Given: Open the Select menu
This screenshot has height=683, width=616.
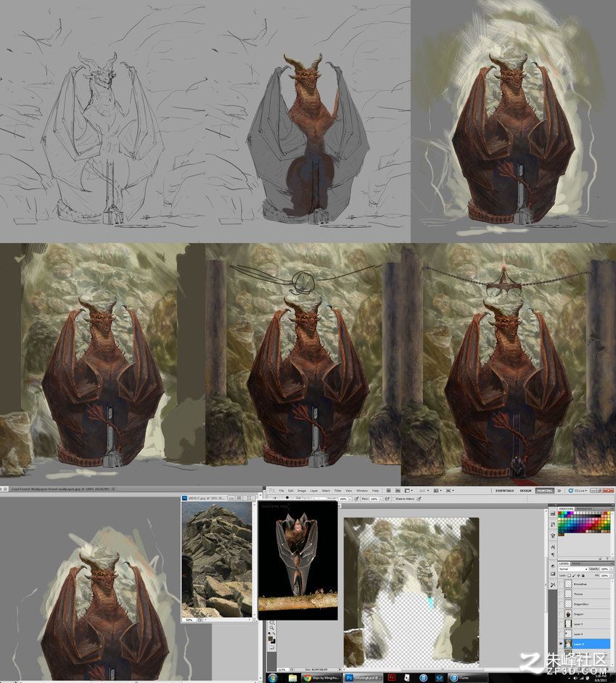Looking at the screenshot, I should point(326,491).
